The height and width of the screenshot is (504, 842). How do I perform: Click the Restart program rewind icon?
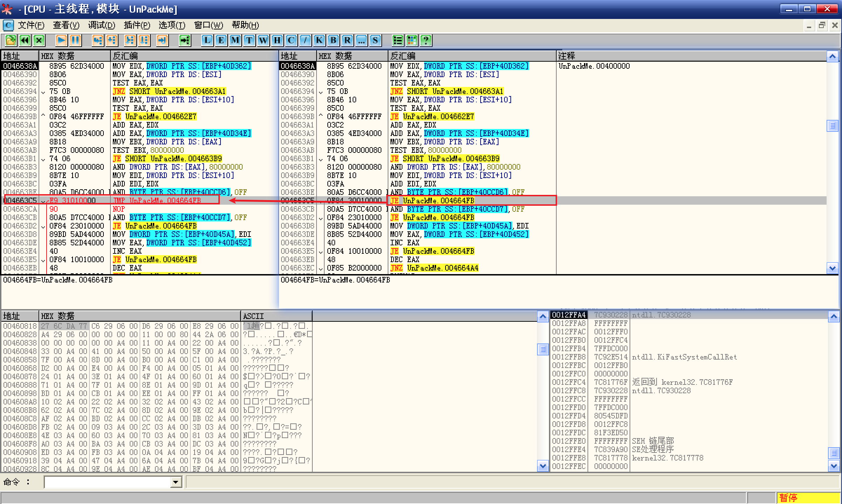[x=25, y=40]
